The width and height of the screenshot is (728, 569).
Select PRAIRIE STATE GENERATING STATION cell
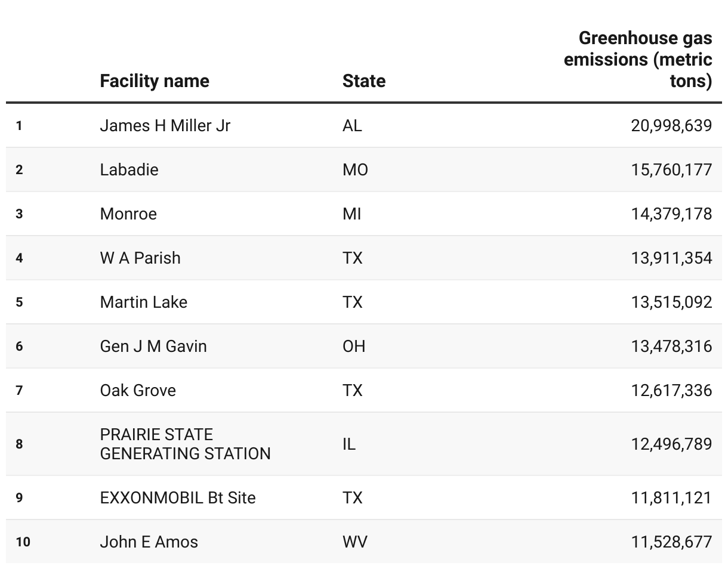[186, 444]
